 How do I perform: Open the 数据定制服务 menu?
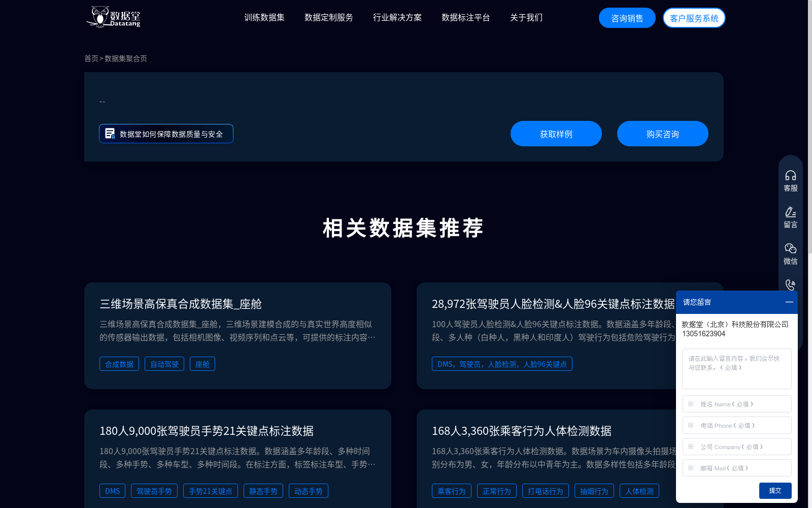pyautogui.click(x=329, y=18)
